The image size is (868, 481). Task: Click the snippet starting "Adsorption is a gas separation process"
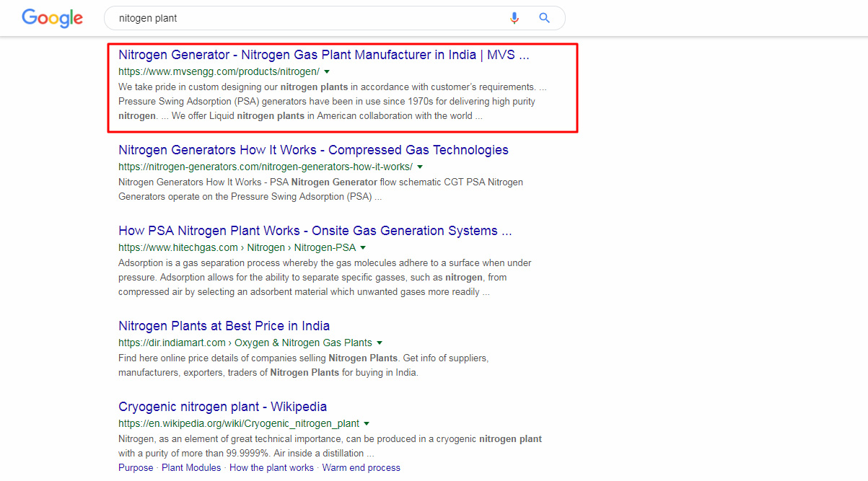click(x=325, y=278)
